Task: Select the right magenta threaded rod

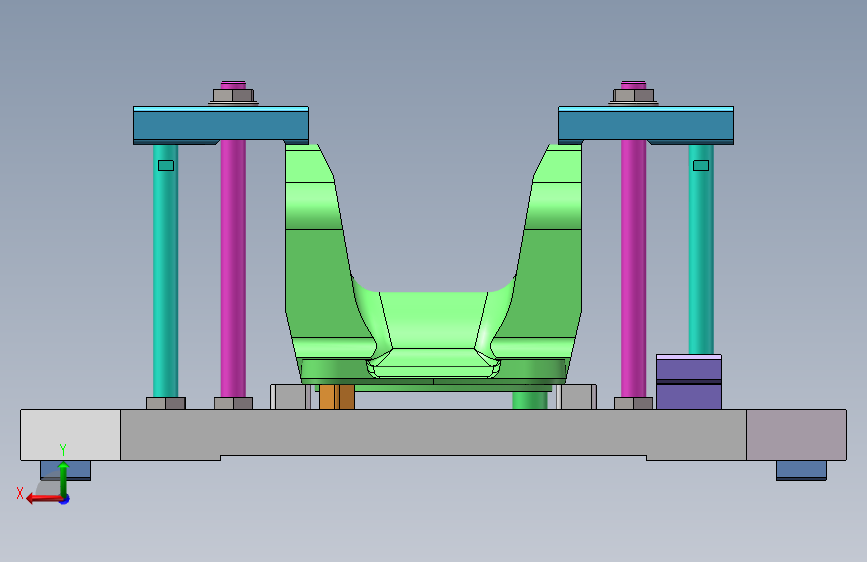Action: (634, 268)
